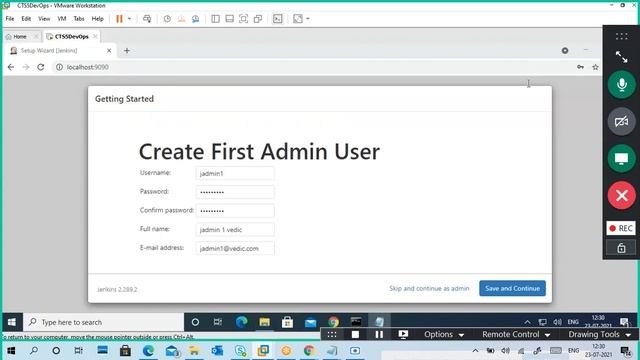Viewport: 640px width, 360px height.
Task: Open host notification center icon
Action: (x=625, y=351)
